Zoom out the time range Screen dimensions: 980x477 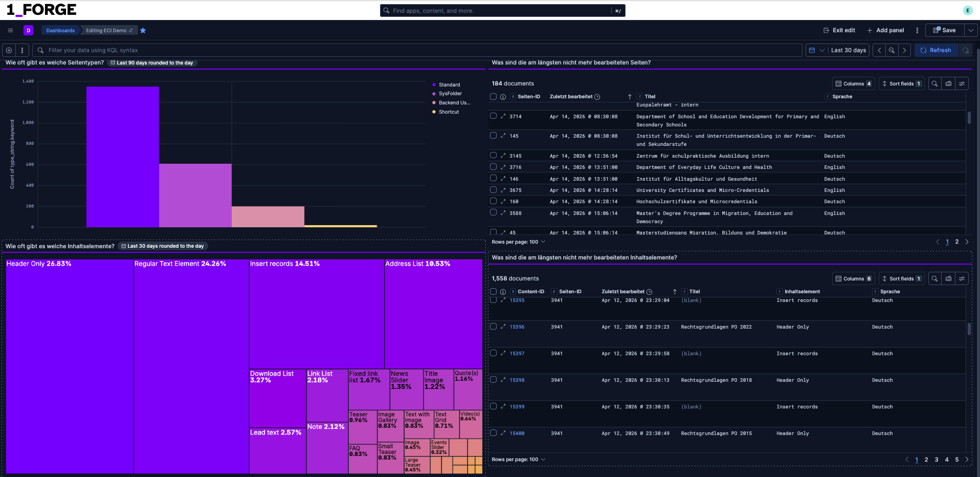click(x=892, y=50)
